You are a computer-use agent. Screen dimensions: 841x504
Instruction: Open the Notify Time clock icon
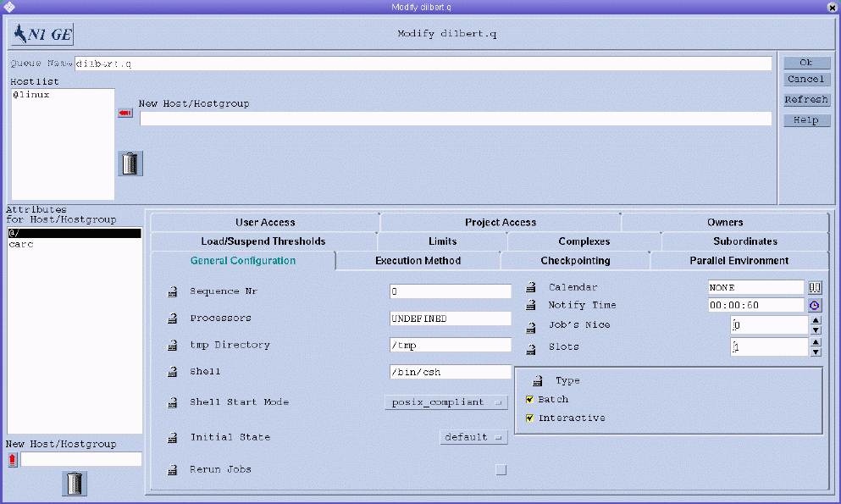pyautogui.click(x=815, y=305)
